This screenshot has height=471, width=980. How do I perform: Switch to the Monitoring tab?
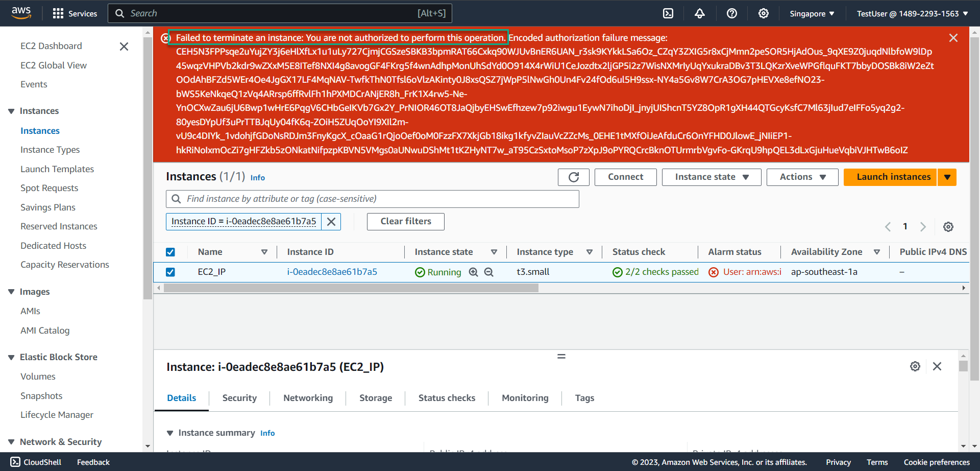525,398
